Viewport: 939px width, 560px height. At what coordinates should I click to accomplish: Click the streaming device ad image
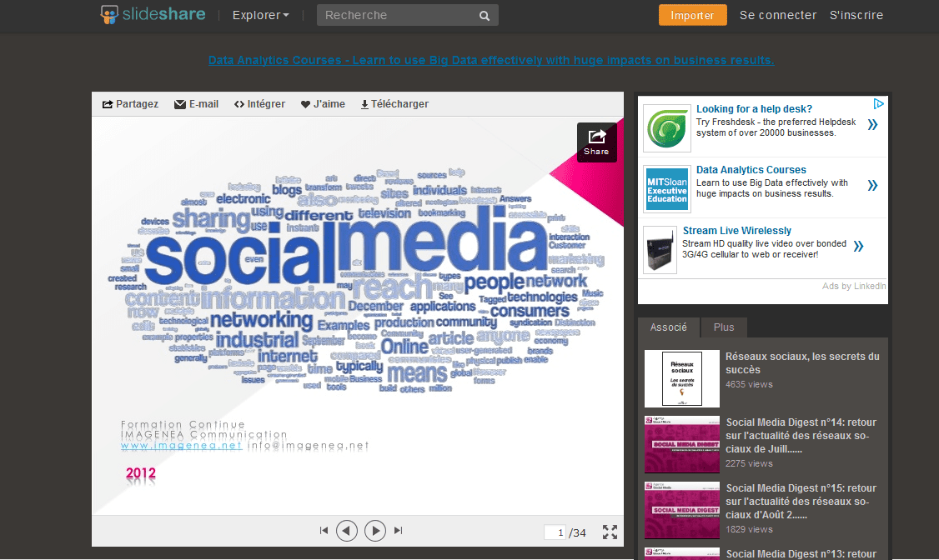tap(660, 250)
